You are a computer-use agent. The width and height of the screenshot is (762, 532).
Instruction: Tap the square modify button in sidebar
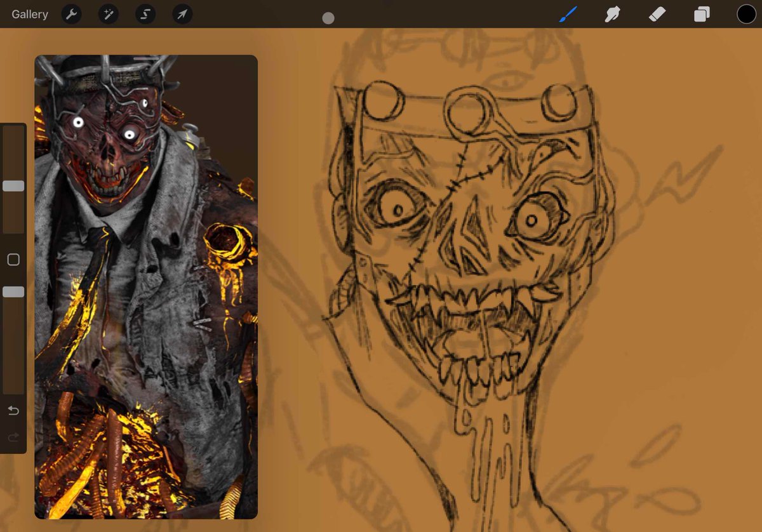click(13, 260)
